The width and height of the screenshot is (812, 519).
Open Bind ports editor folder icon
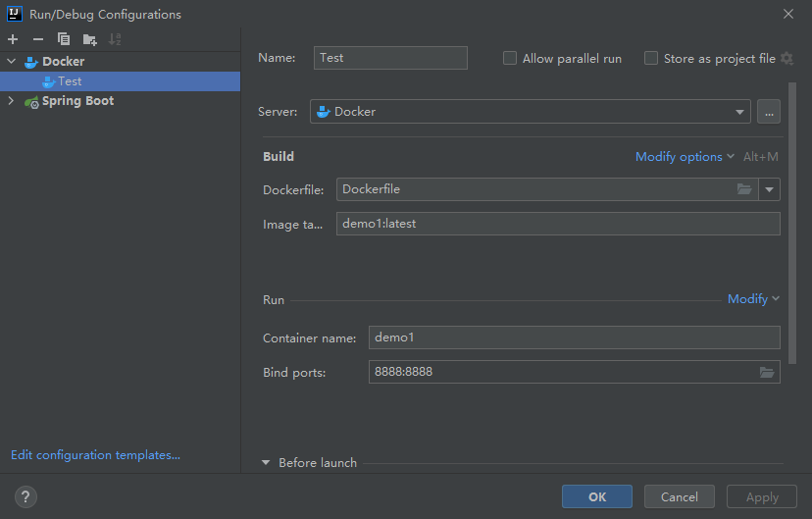tap(767, 373)
